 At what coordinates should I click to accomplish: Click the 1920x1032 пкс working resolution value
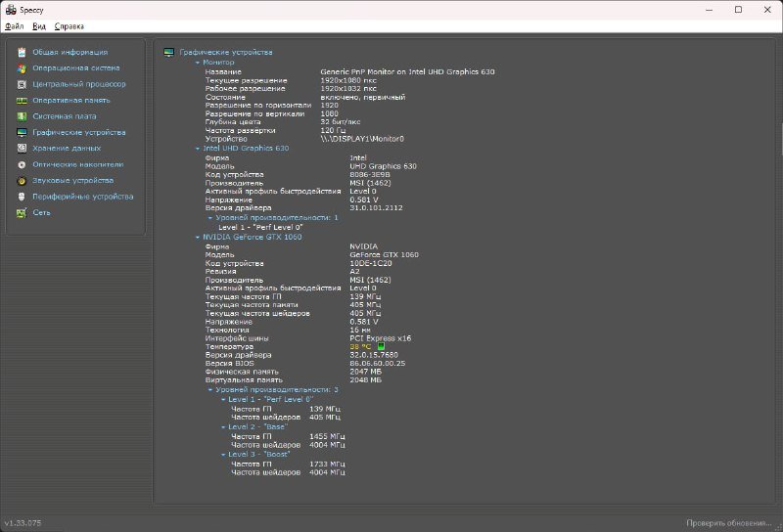(x=348, y=88)
